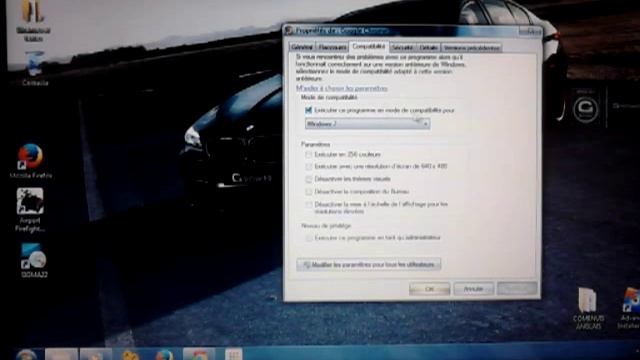Image resolution: width=640 pixels, height=360 pixels.
Task: Check 'Désactiver la mise à l'échelle' option
Action: (309, 204)
